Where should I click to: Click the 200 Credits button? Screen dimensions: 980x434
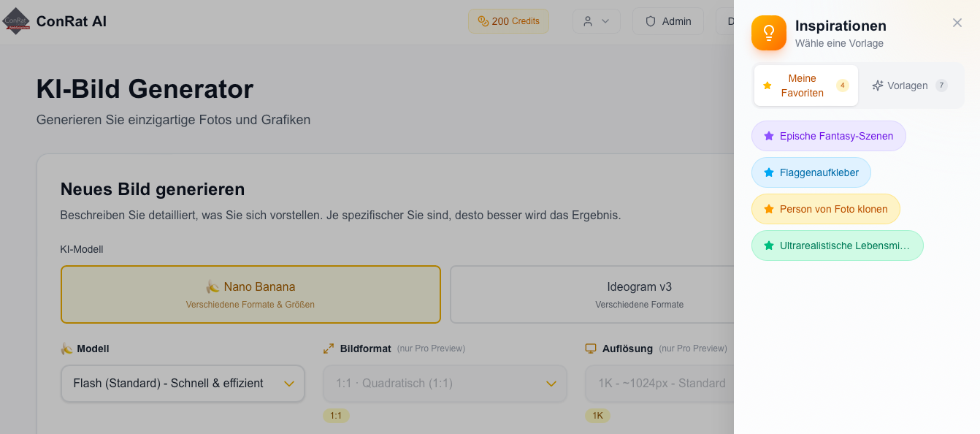(508, 21)
